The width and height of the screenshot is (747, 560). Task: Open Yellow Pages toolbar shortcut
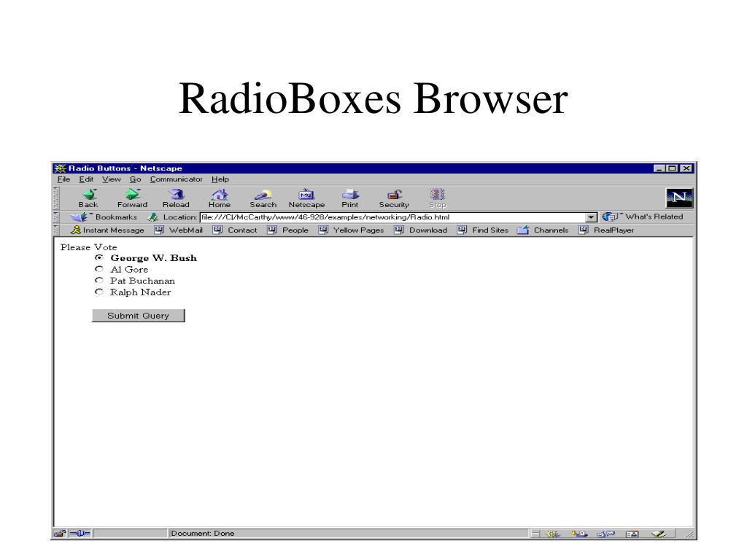point(351,230)
